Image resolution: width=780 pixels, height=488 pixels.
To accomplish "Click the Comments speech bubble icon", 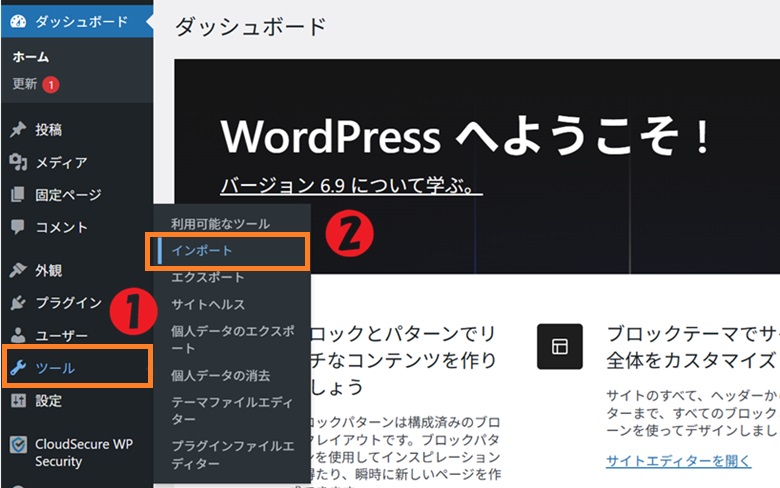I will pyautogui.click(x=18, y=227).
